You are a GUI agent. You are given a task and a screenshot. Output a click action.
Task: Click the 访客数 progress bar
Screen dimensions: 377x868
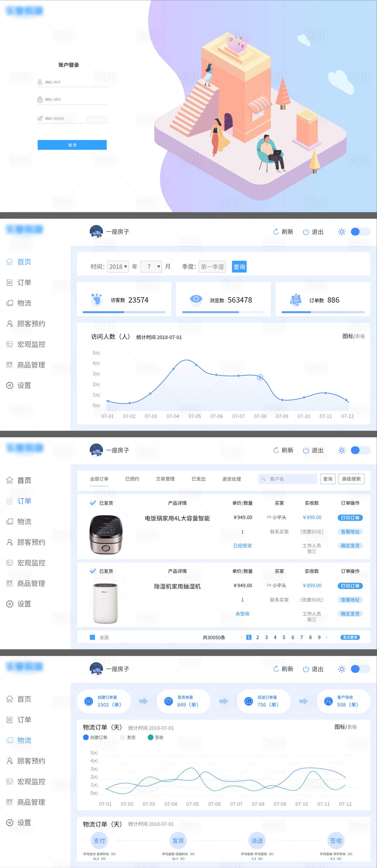(x=124, y=312)
